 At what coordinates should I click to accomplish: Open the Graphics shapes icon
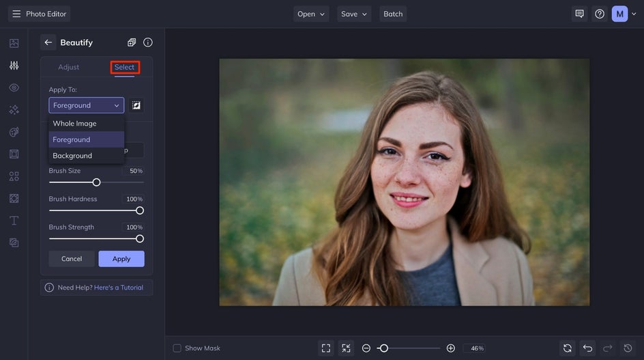tap(14, 176)
